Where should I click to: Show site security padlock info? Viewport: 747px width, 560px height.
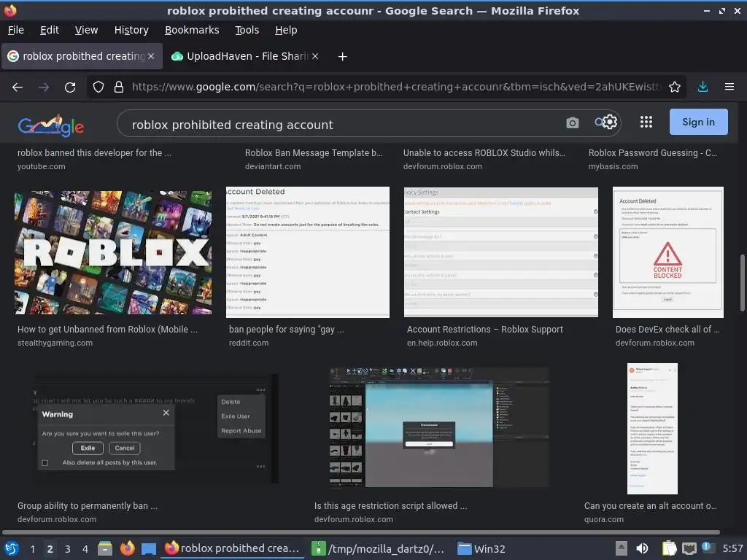[x=119, y=87]
